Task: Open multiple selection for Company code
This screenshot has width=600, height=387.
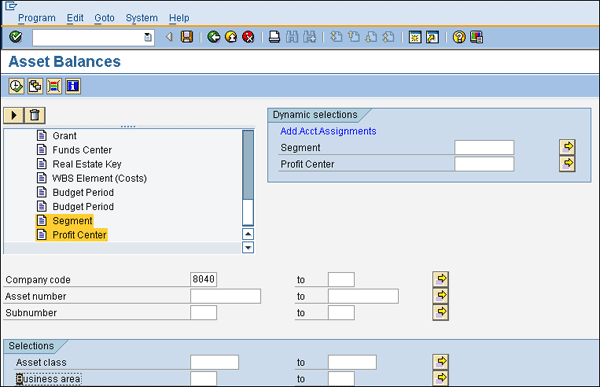Action: pyautogui.click(x=440, y=279)
